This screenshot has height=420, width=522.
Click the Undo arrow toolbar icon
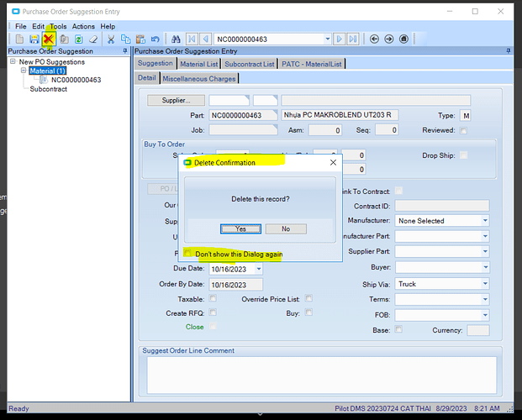tap(156, 39)
